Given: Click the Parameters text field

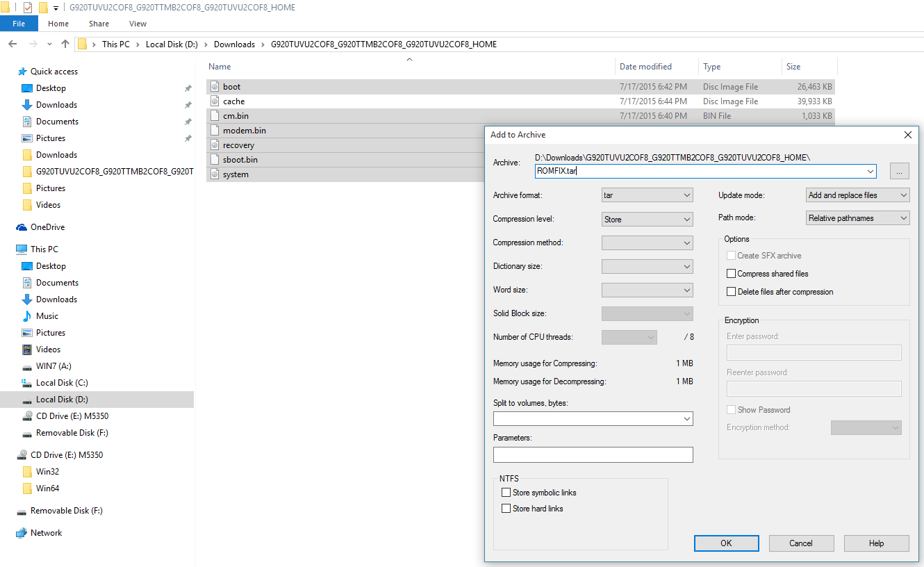Looking at the screenshot, I should pos(593,454).
